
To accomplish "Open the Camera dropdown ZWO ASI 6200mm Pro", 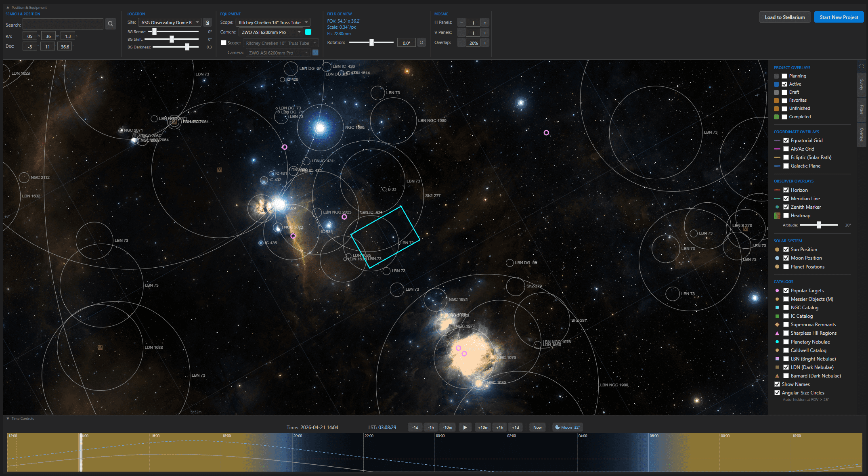I will click(271, 32).
